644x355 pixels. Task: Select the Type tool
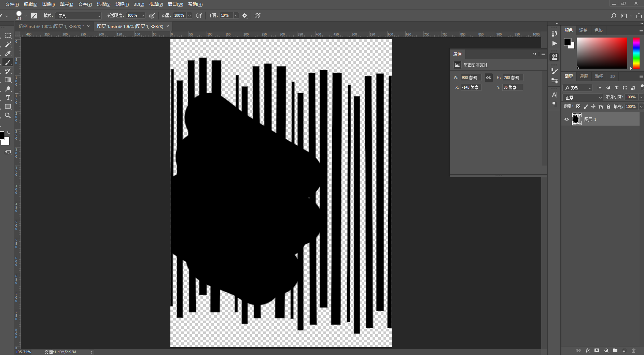(x=8, y=98)
